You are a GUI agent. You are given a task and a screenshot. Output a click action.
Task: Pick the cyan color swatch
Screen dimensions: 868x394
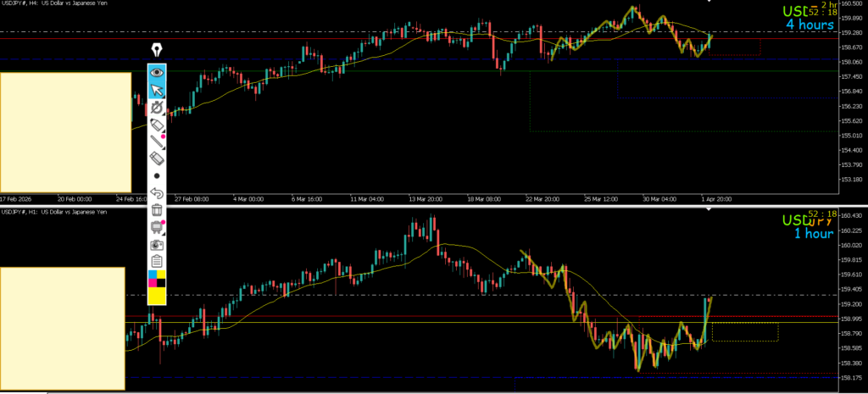click(x=153, y=275)
